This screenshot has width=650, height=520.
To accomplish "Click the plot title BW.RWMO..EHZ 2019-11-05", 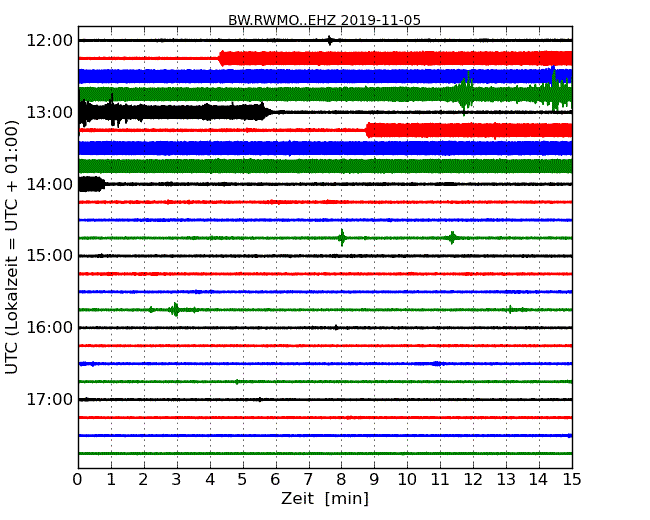I will (324, 20).
